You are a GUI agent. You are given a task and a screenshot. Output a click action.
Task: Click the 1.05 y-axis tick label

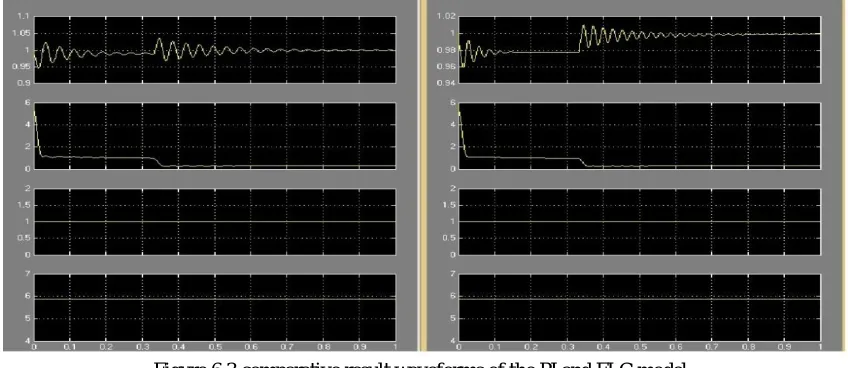click(22, 33)
